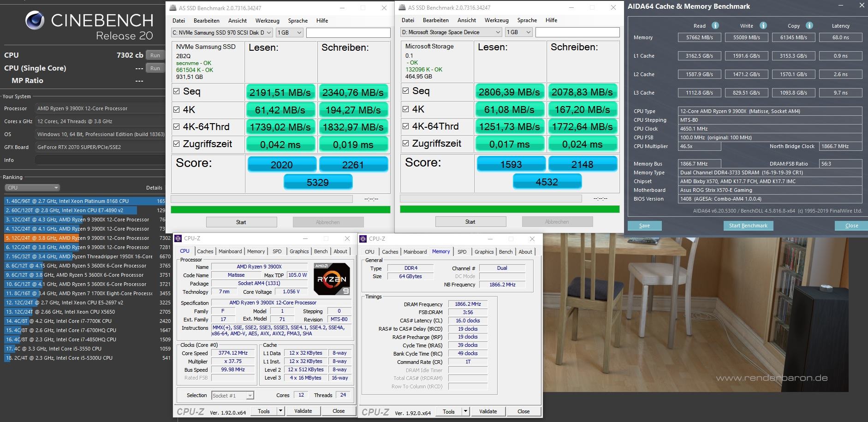Run the Cinebench CPU Single Core test

155,68
